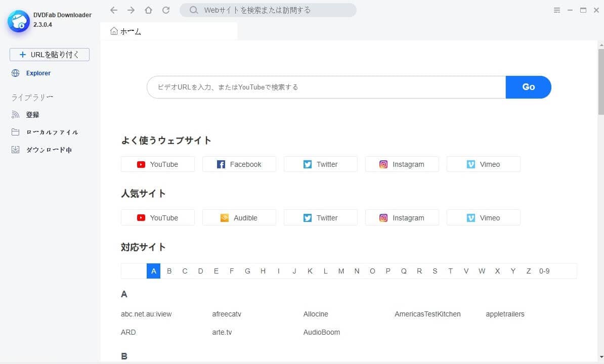Image resolution: width=604 pixels, height=364 pixels.
Task: Open the hamburger menu icon
Action: 557,10
